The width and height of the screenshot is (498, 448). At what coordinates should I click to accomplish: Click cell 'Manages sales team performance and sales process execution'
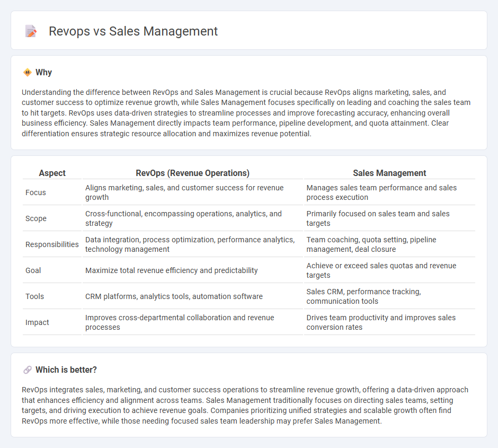(x=389, y=192)
